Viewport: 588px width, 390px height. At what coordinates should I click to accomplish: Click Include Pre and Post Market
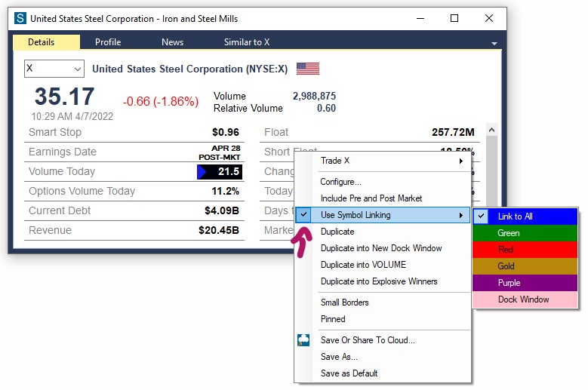(x=371, y=198)
